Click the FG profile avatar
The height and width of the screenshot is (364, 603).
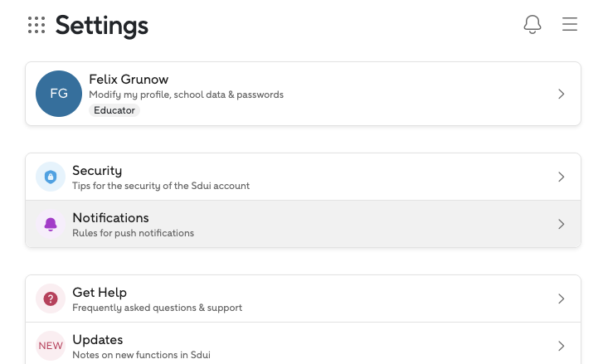pyautogui.click(x=59, y=94)
